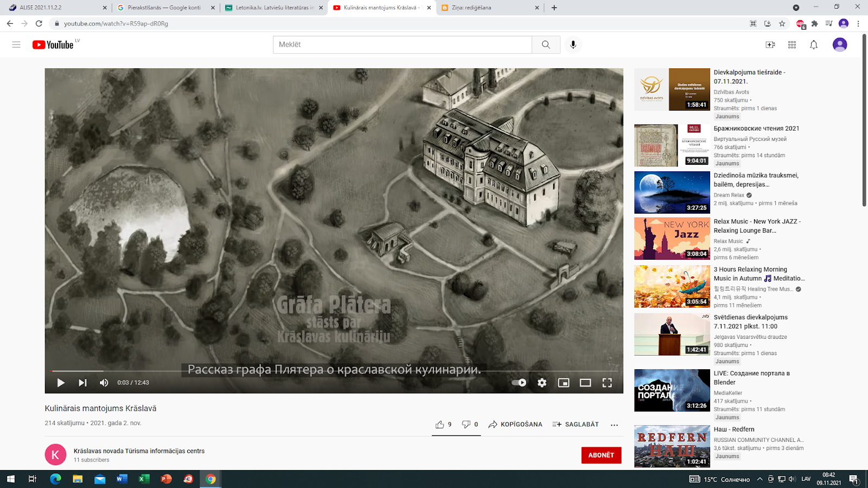868x488 pixels.
Task: Mute the video volume
Action: pyautogui.click(x=104, y=383)
